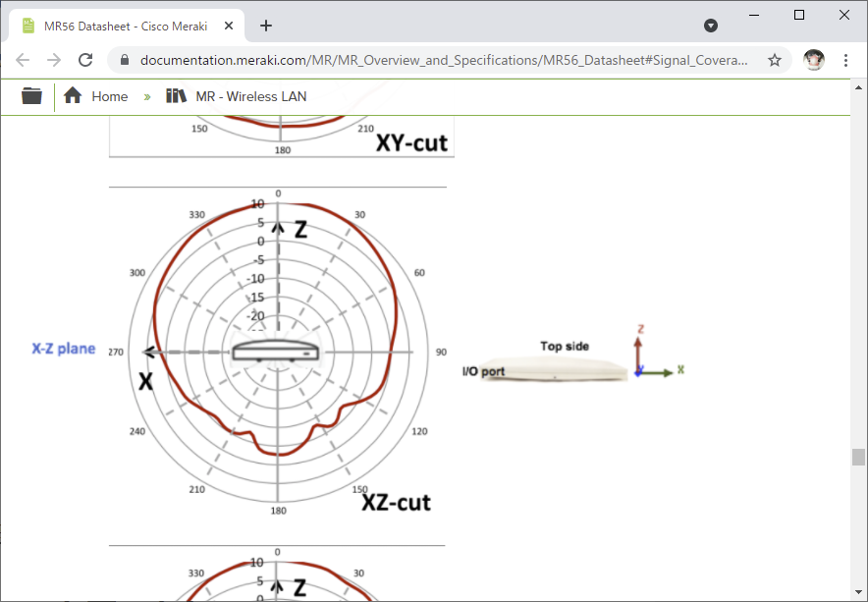Click the browser forward arrow

point(54,60)
